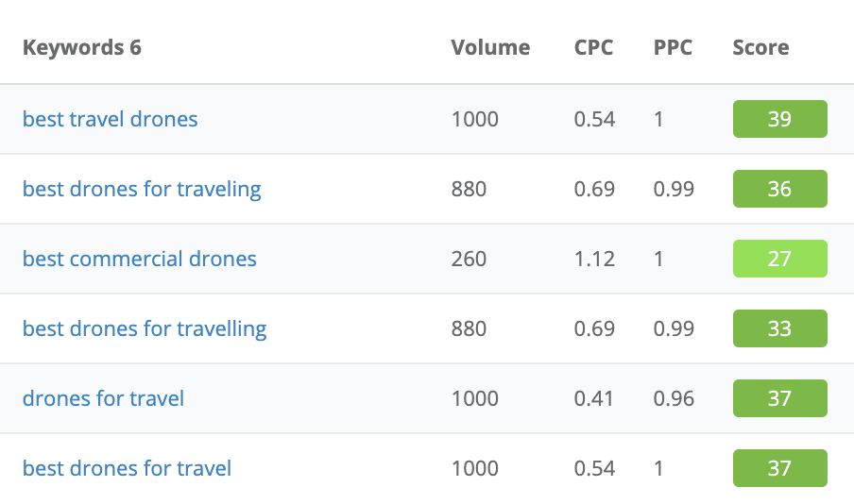Click the score badge showing 33
854x504 pixels.
pos(779,328)
